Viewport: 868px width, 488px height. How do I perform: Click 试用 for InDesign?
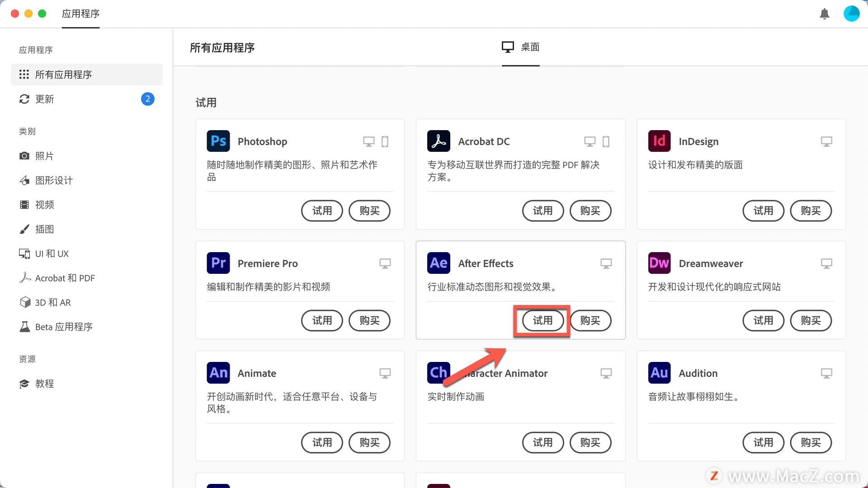tap(763, 211)
